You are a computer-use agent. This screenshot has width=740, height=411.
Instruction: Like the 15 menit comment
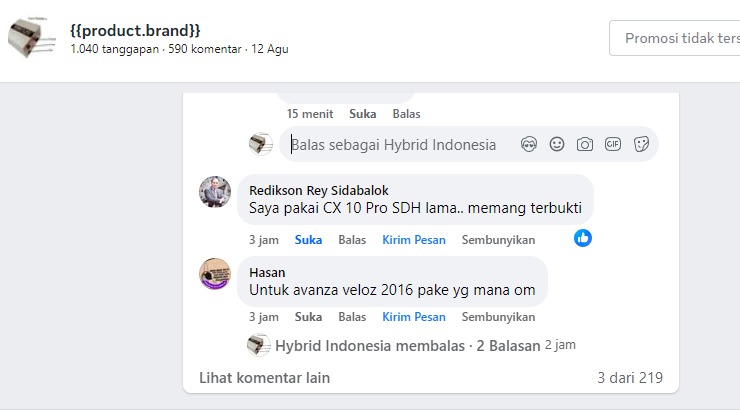[x=362, y=114]
